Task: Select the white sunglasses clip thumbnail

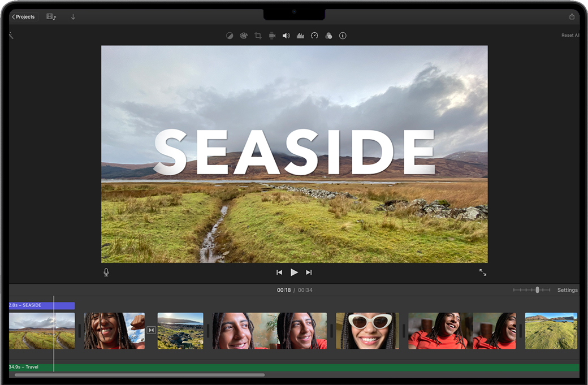Action: (x=367, y=331)
